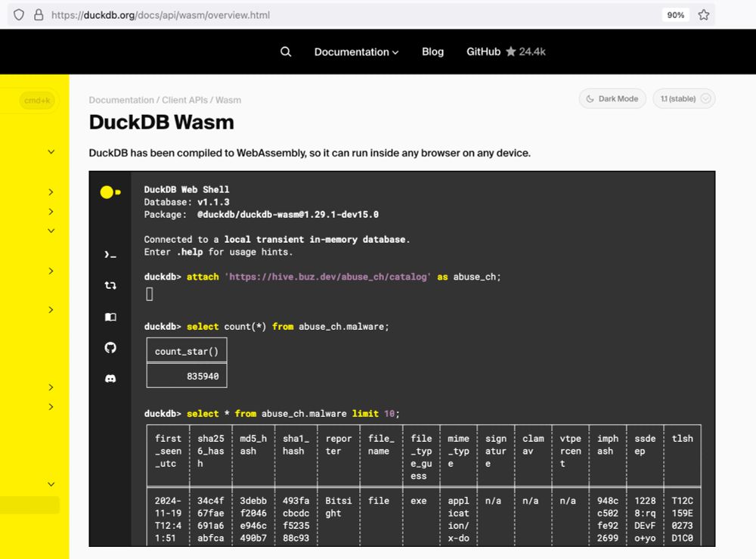Open the book documentation icon in shell
The width and height of the screenshot is (756, 559).
tap(110, 317)
